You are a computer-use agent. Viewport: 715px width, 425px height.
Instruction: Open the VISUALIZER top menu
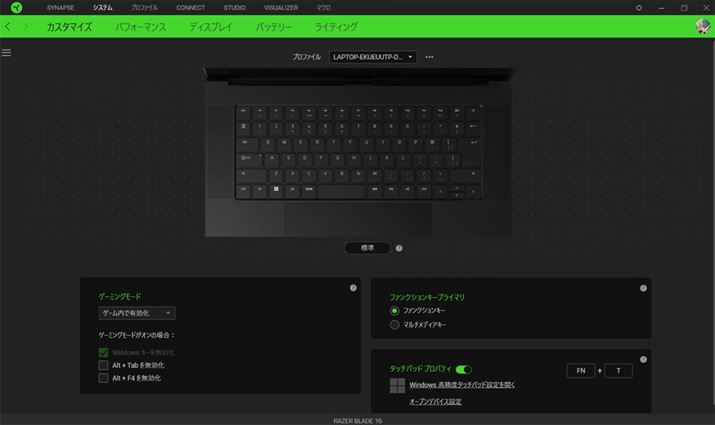coord(281,8)
